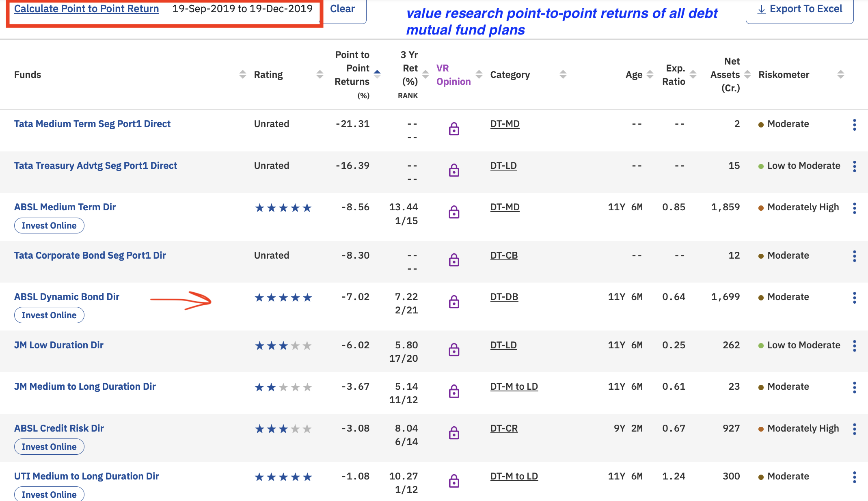This screenshot has height=501, width=868.
Task: Open Calculate Point to Point Return link
Action: pyautogui.click(x=86, y=9)
